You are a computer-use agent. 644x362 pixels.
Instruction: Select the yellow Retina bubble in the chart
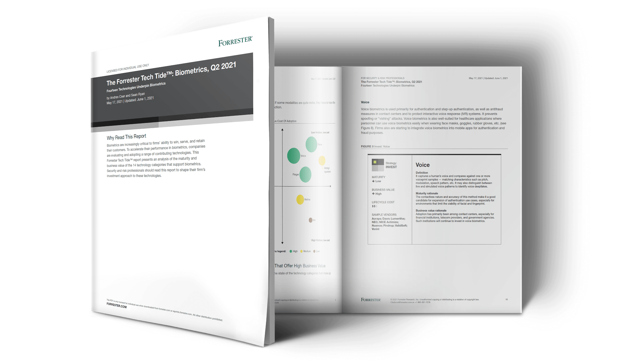coord(300,200)
